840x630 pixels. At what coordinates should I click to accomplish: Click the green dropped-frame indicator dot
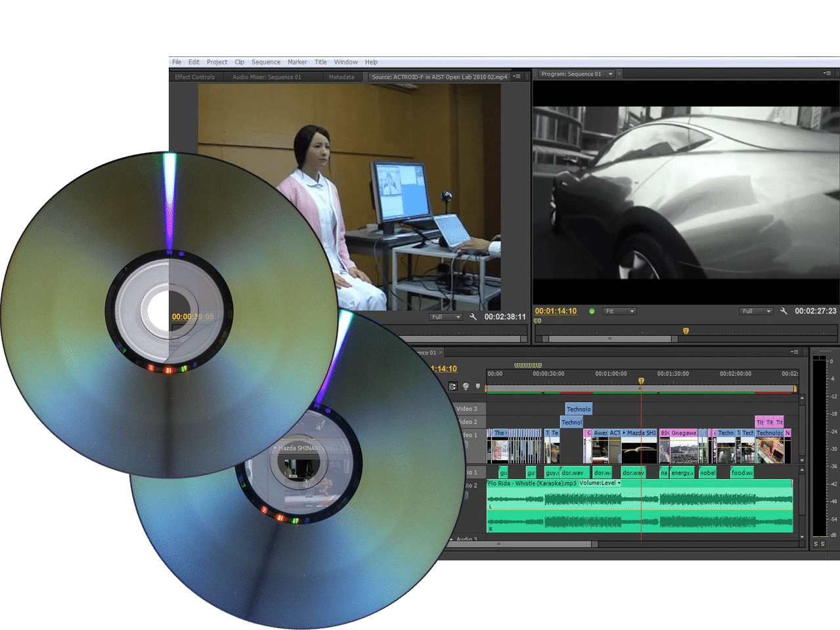tap(592, 311)
